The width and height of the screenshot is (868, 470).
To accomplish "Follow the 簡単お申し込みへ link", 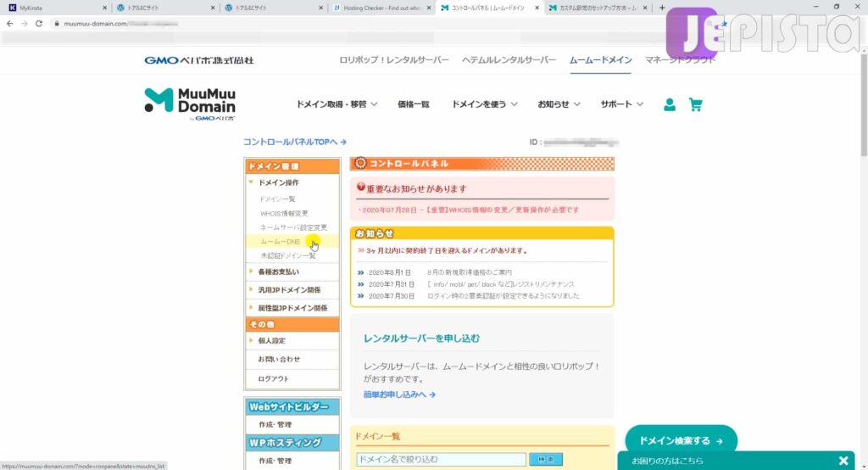I will click(399, 394).
